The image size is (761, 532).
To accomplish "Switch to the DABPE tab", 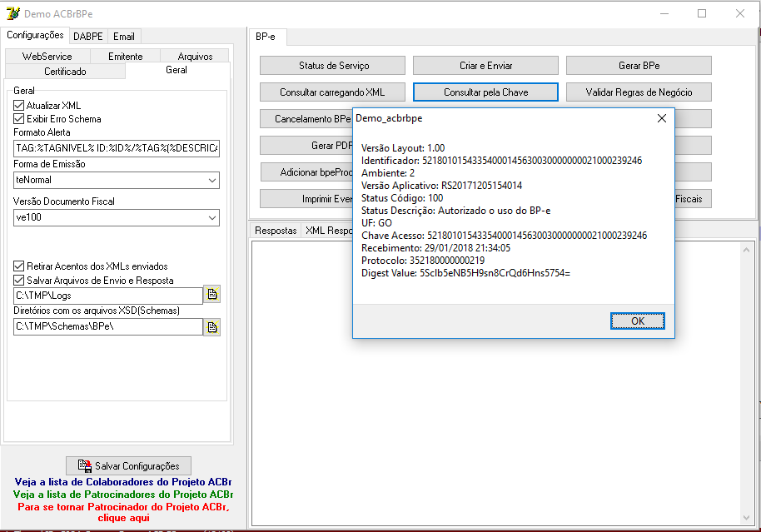I will point(88,37).
